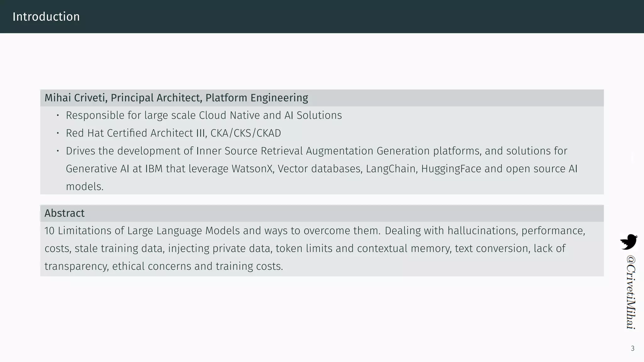Open the @CrivetiMihai Twitter handle
The height and width of the screenshot is (362, 644).
tap(630, 292)
